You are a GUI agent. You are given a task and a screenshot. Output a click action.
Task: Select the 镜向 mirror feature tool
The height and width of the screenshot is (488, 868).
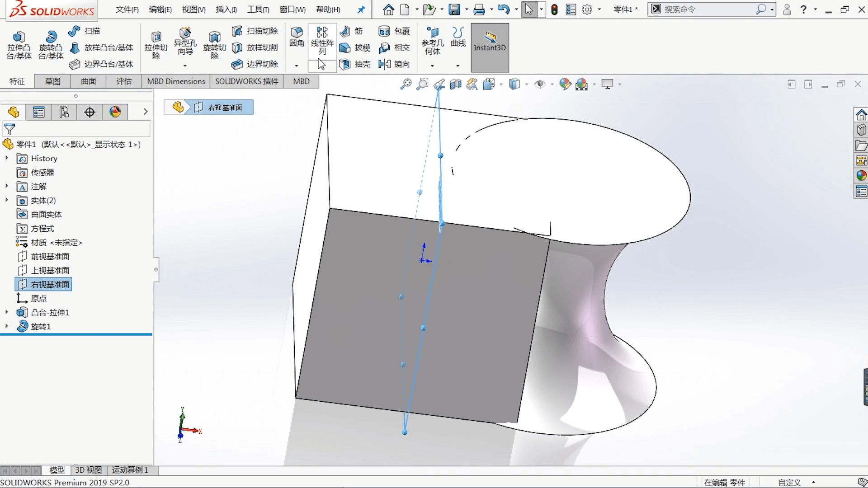pos(395,64)
